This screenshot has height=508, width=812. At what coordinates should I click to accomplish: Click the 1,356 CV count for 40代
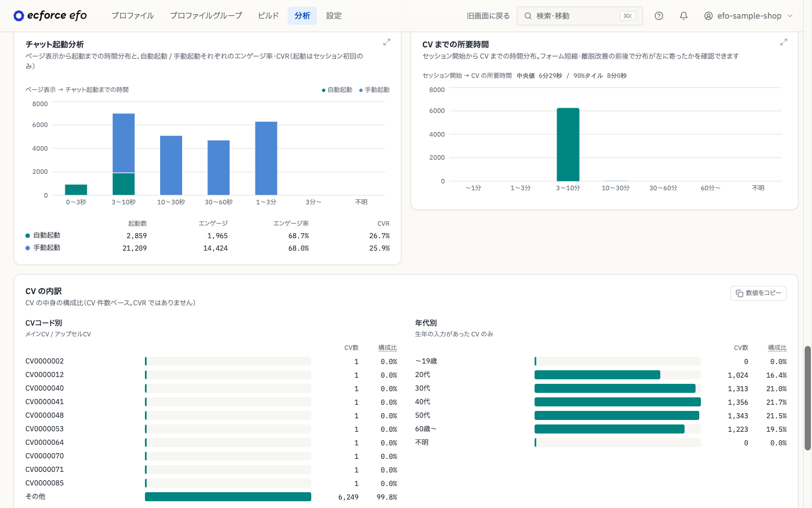point(738,402)
